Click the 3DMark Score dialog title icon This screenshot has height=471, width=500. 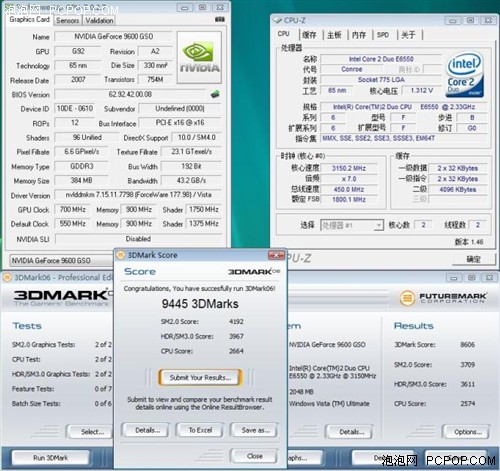click(121, 255)
